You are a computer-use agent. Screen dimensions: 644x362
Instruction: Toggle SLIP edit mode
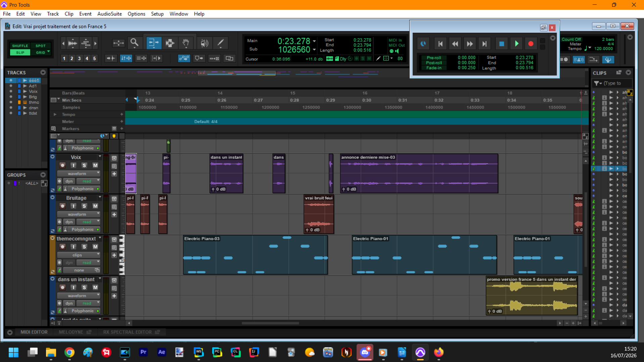coord(20,52)
